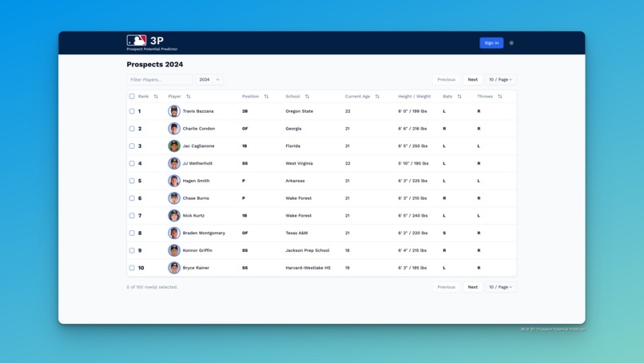Viewport: 644px width, 363px height.
Task: Click the Texas A&M school cell
Action: (296, 233)
